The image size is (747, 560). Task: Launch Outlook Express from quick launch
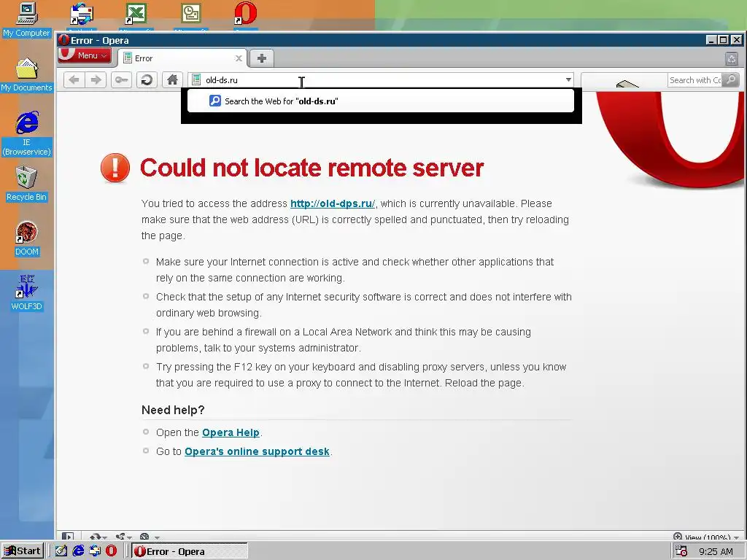(95, 551)
